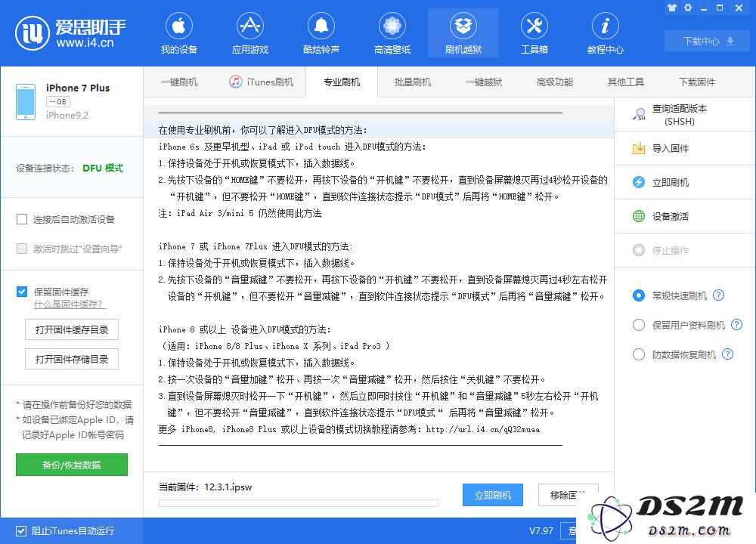Open 我的设备 (My Device) apple icon

pos(179,26)
